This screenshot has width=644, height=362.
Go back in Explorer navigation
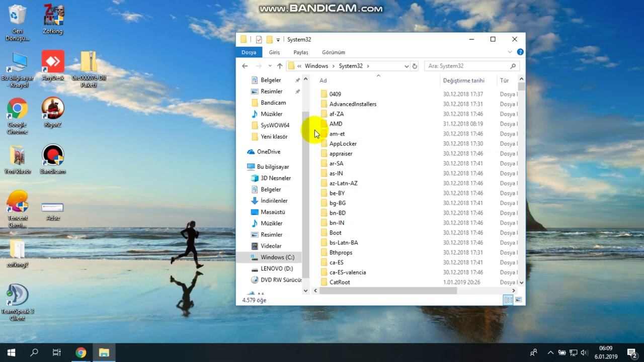[245, 66]
